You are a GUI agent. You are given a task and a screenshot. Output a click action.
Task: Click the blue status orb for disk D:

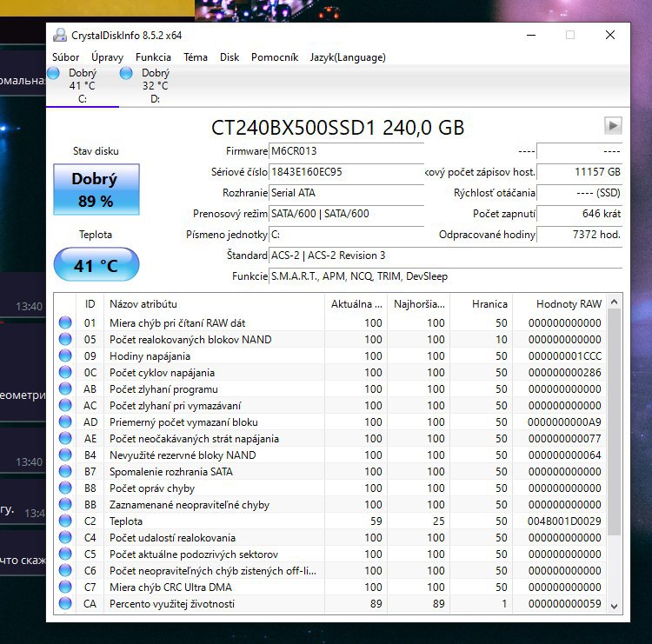click(x=126, y=73)
